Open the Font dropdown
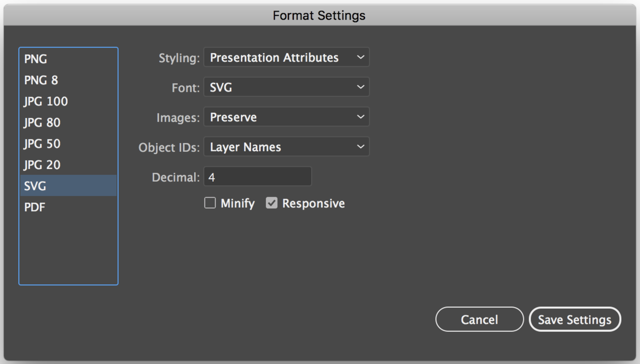Viewport: 640px width, 364px height. (287, 87)
